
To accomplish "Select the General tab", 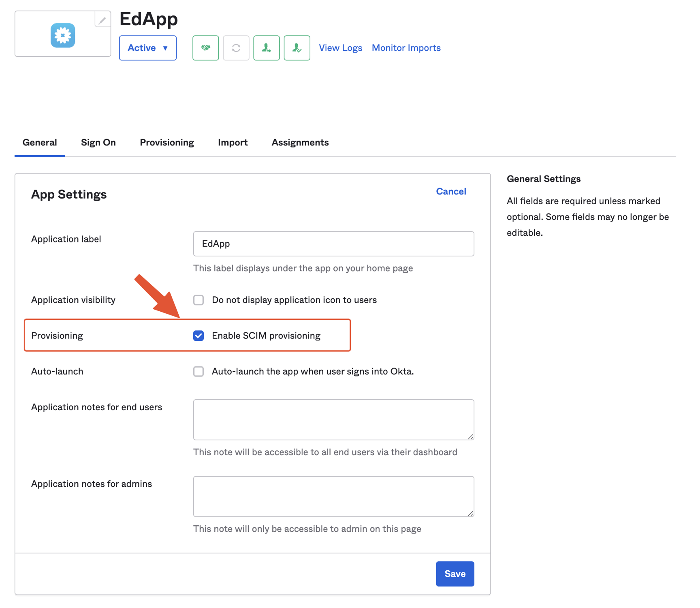I will pyautogui.click(x=39, y=142).
